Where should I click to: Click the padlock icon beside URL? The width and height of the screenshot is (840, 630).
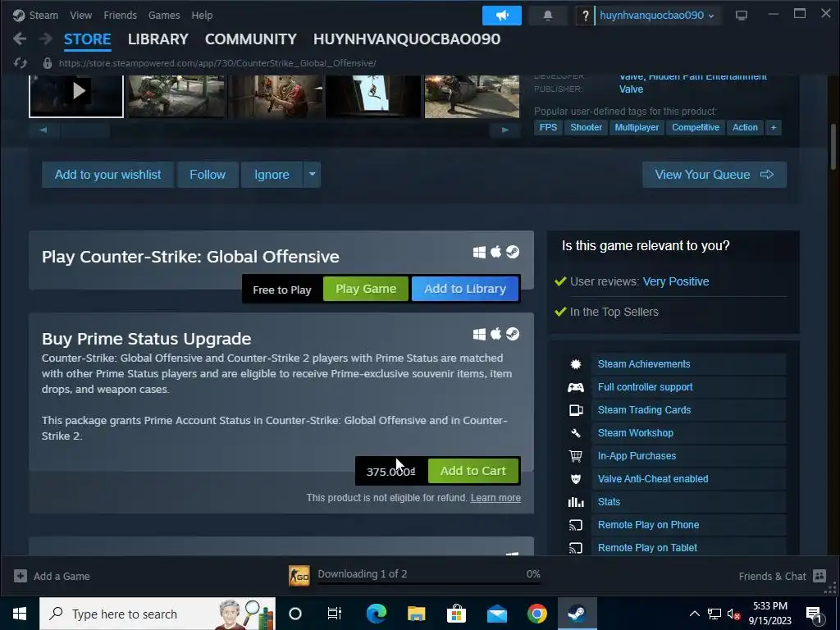[47, 63]
